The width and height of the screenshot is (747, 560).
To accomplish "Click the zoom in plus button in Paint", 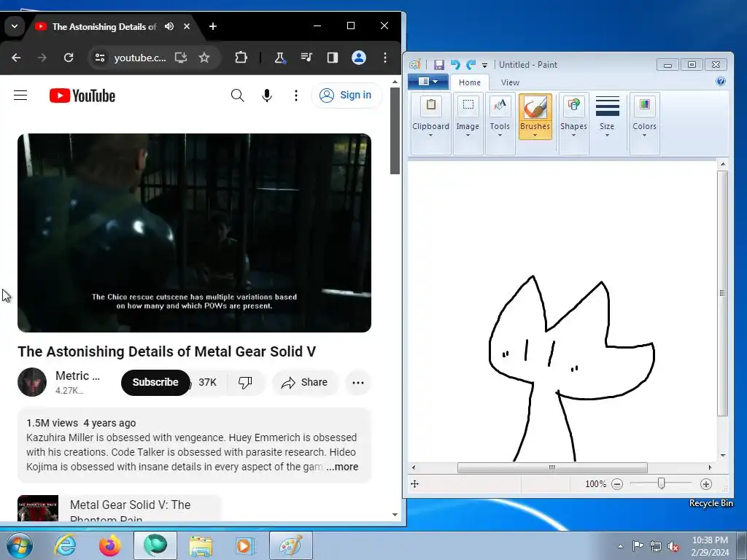I will (x=706, y=484).
